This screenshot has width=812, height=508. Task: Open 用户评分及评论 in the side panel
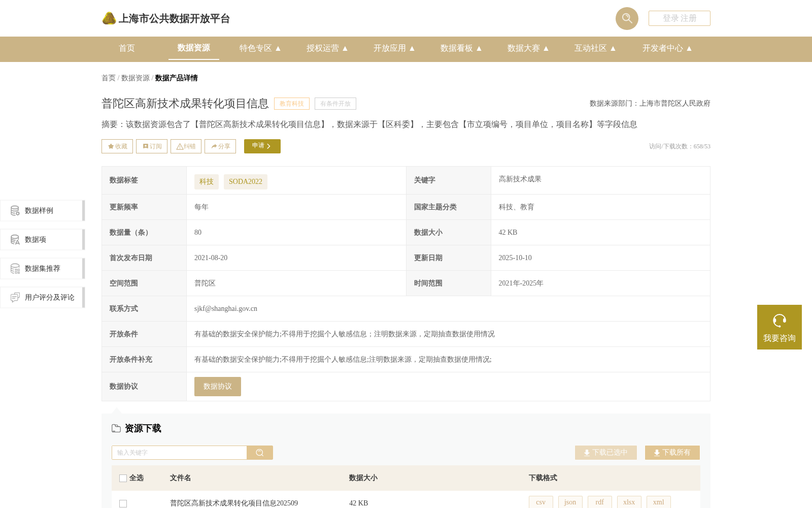point(42,297)
